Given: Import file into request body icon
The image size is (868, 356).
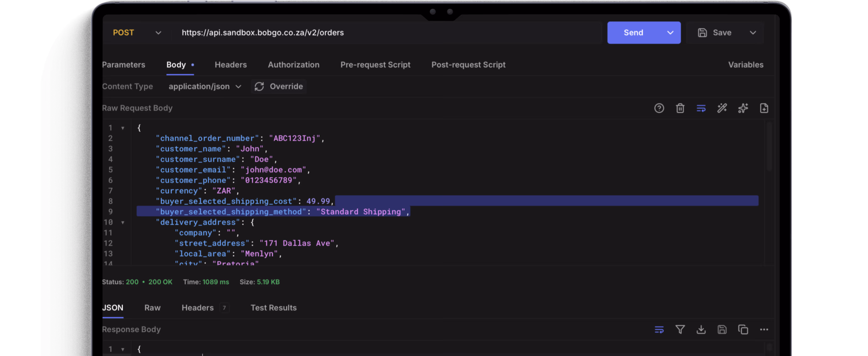Looking at the screenshot, I should click(x=764, y=108).
